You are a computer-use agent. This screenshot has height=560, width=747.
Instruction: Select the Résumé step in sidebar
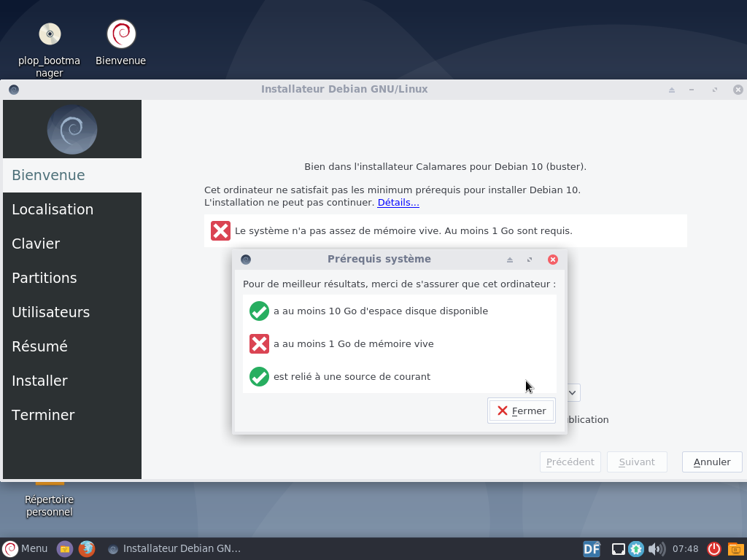click(x=72, y=346)
